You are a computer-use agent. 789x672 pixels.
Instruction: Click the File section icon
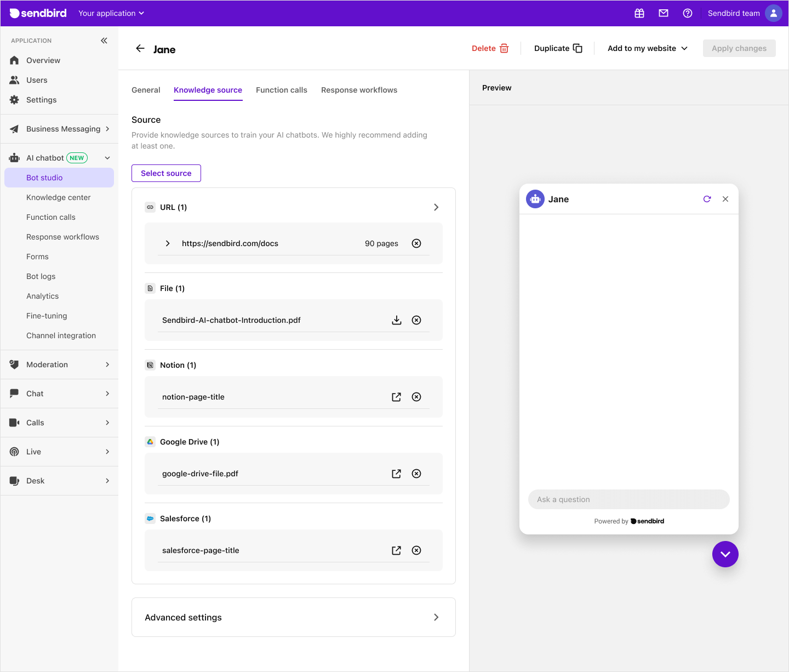(x=150, y=288)
